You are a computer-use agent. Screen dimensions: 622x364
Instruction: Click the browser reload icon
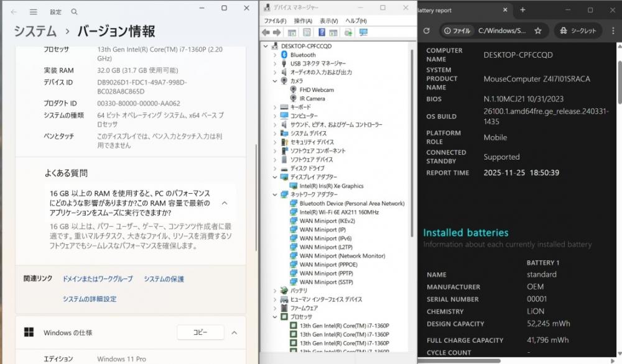[x=427, y=30]
